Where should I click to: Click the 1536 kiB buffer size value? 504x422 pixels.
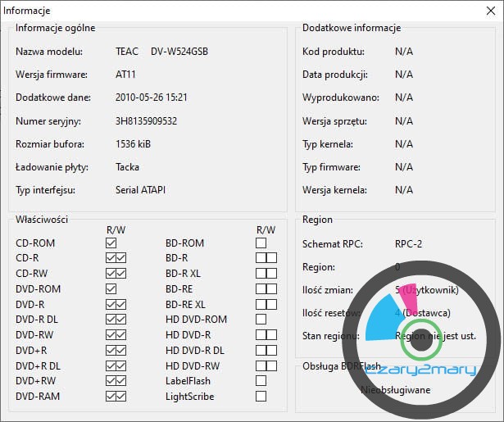(x=133, y=143)
